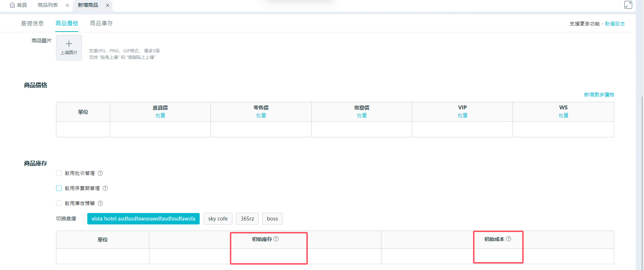Click help icon next to 初始庫存
644x270 pixels.
[276, 239]
